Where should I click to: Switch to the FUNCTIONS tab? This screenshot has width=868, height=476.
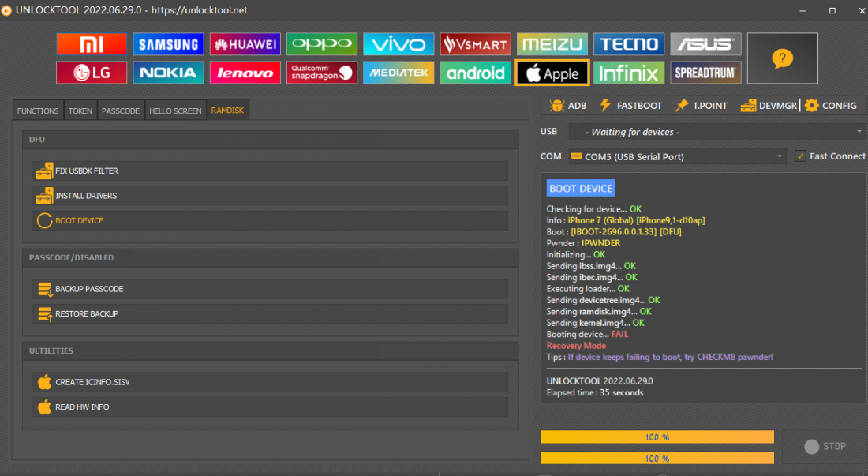pyautogui.click(x=38, y=111)
